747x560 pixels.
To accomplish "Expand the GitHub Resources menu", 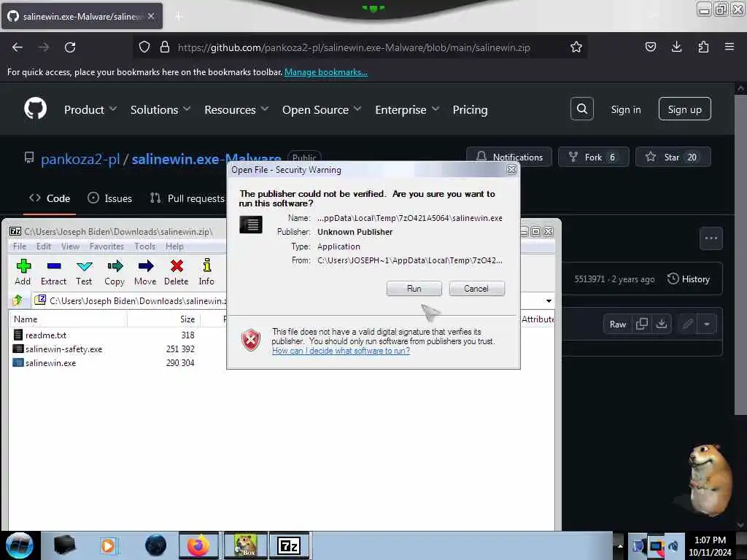I will pos(236,110).
